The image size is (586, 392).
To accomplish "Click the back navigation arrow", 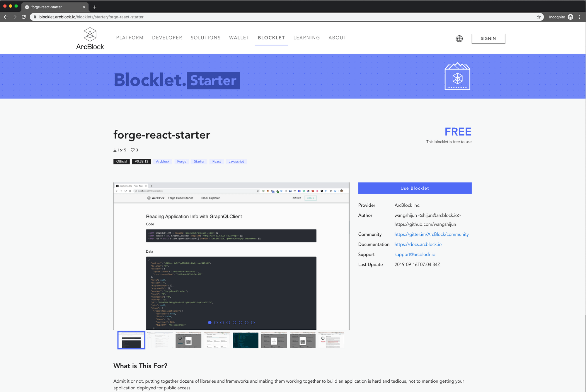I will [6, 17].
